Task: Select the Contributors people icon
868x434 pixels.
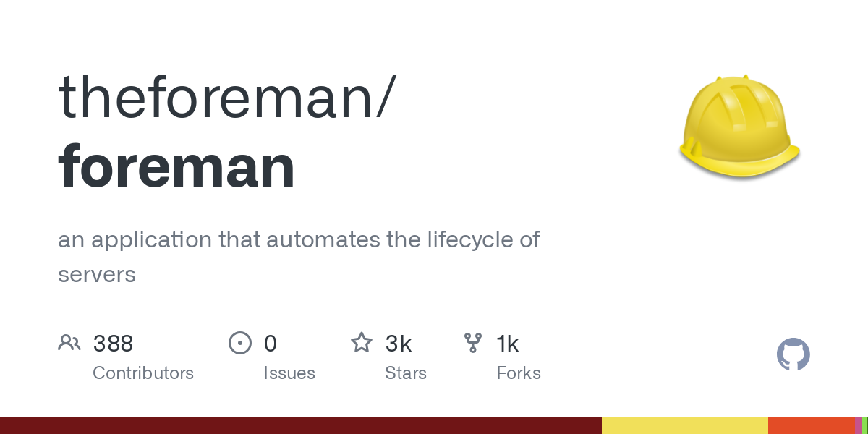Action: (x=69, y=343)
